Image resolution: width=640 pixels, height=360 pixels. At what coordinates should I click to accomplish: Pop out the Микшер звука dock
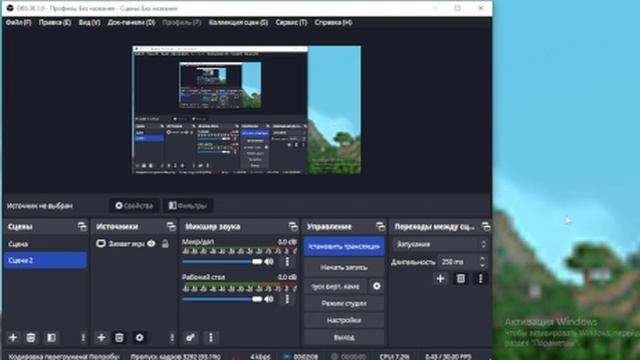[x=293, y=227]
